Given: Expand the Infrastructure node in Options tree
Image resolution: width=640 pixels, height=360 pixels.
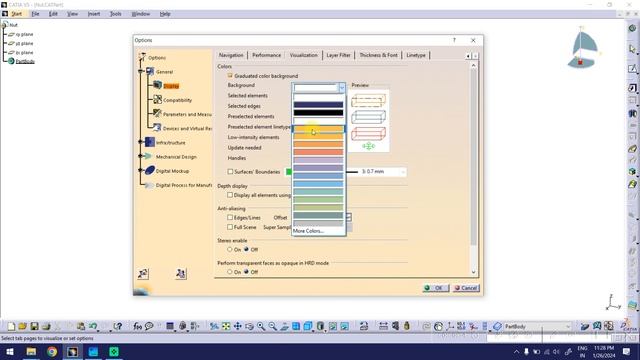Looking at the screenshot, I should click(141, 142).
